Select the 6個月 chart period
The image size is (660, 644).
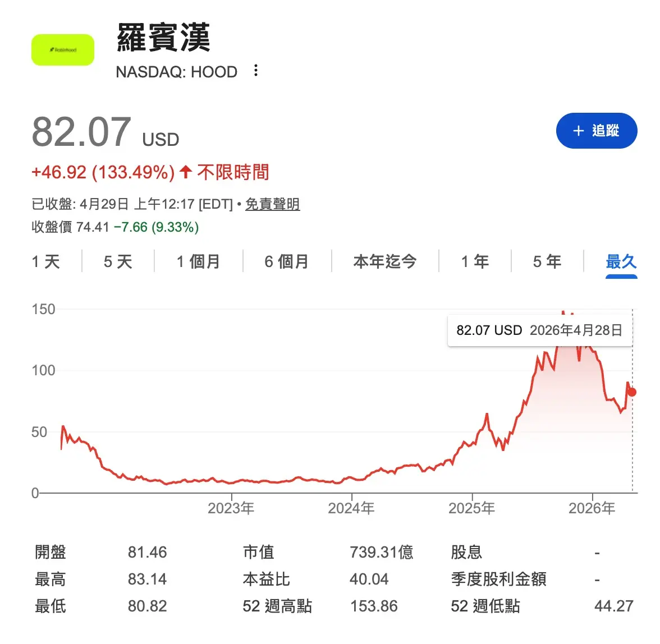point(287,261)
